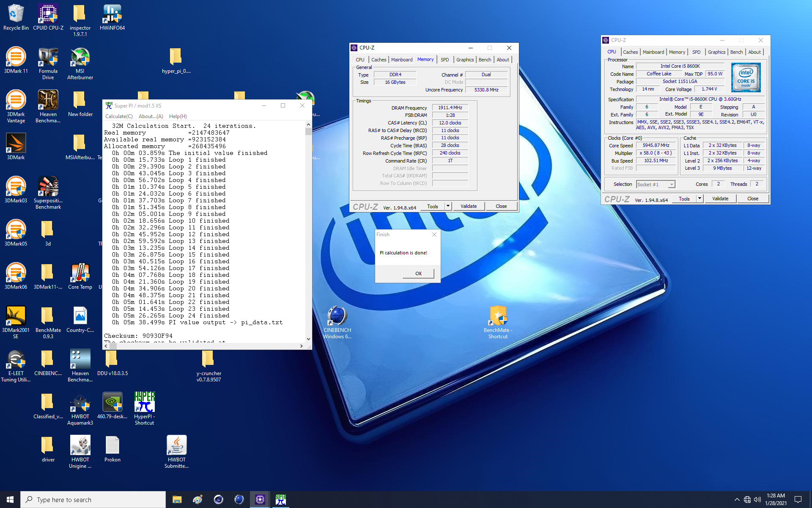Launch CPUID CPU-Z from desktop

pyautogui.click(x=48, y=17)
